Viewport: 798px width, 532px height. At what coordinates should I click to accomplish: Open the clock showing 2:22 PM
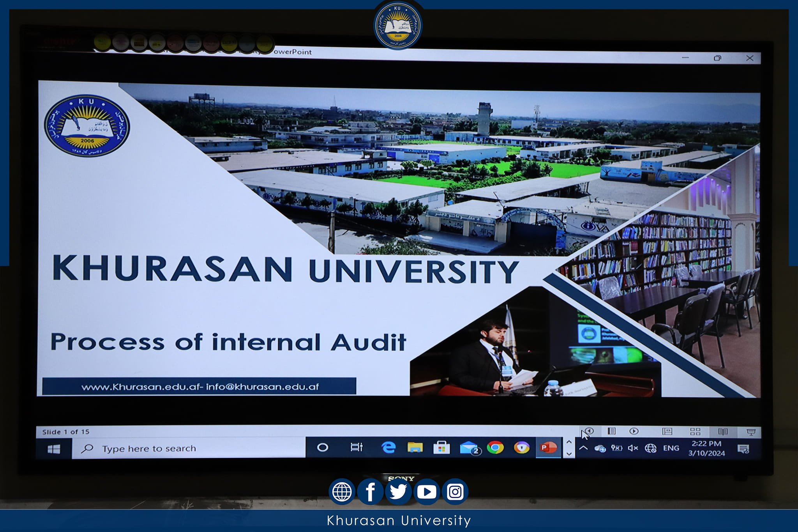click(x=706, y=448)
